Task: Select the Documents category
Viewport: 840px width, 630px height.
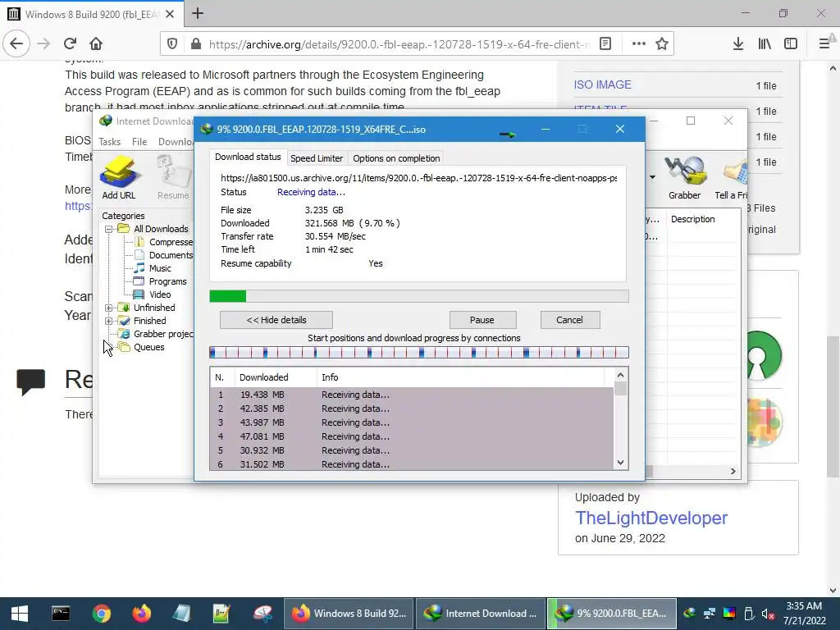Action: pyautogui.click(x=171, y=256)
